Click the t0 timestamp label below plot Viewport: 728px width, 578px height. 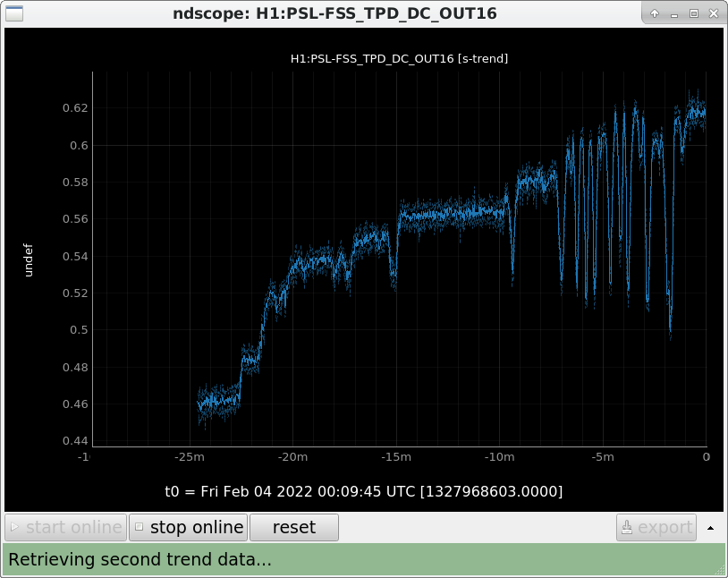[x=364, y=491]
